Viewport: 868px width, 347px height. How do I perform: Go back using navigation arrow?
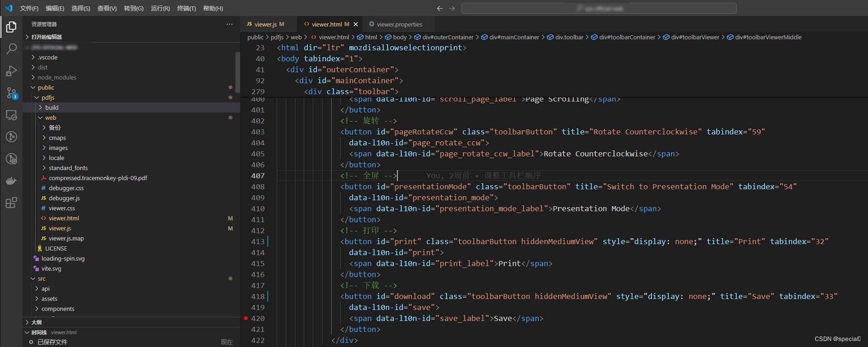tap(439, 8)
